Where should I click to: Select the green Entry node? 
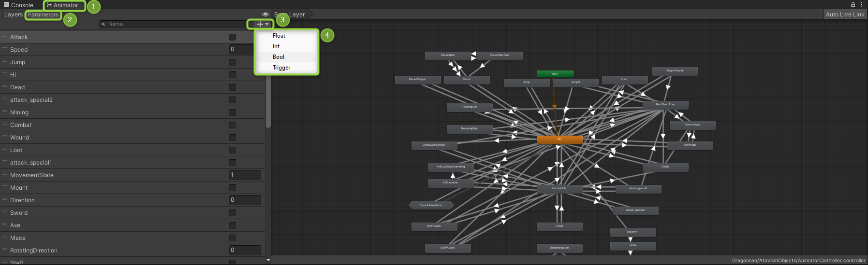pos(555,74)
